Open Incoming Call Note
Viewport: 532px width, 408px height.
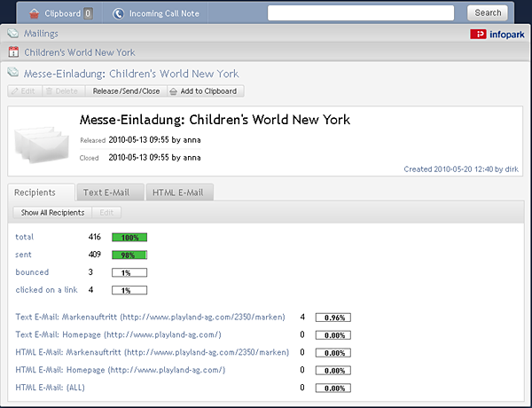pos(164,13)
